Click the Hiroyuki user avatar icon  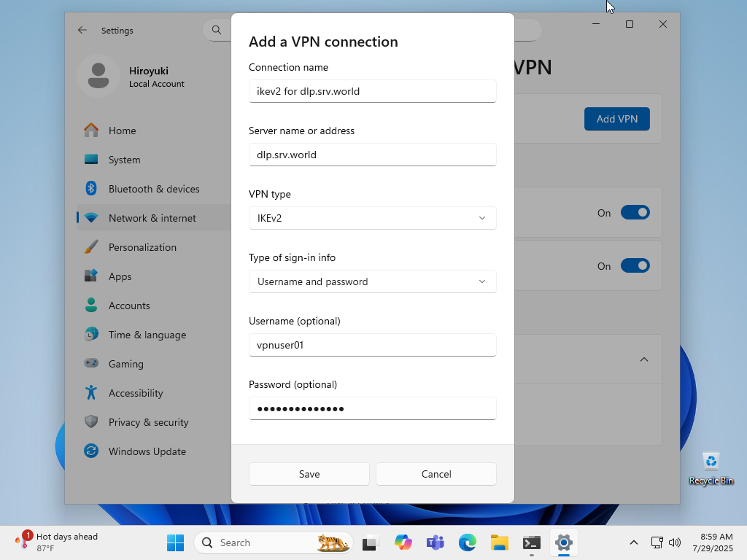98,76
